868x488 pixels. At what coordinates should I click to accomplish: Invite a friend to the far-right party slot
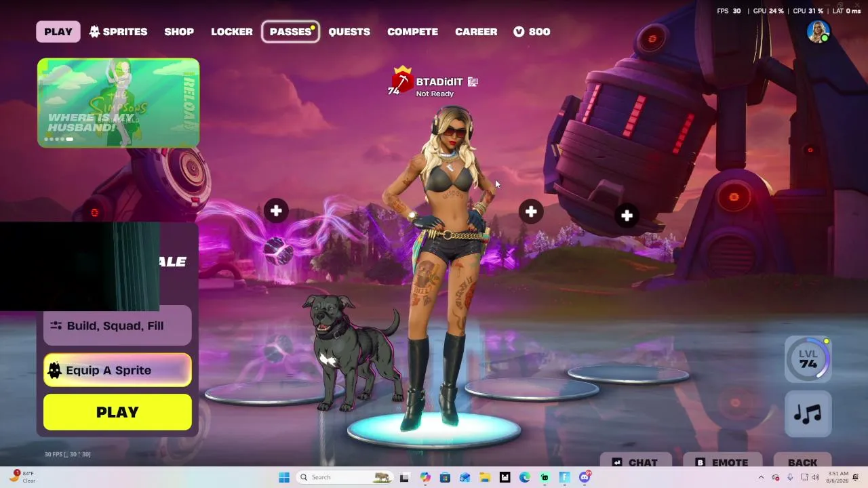[627, 216]
